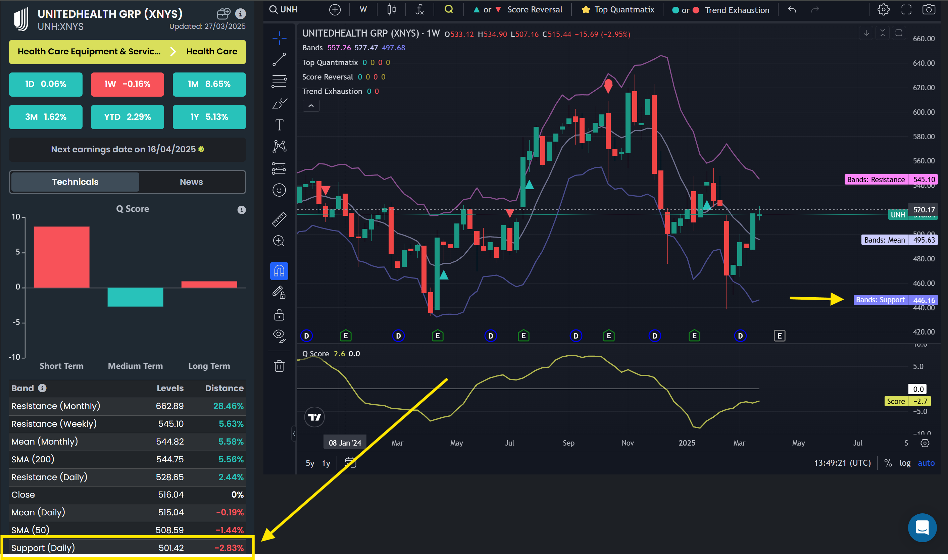
Task: Click the 5y date range button
Action: click(310, 463)
